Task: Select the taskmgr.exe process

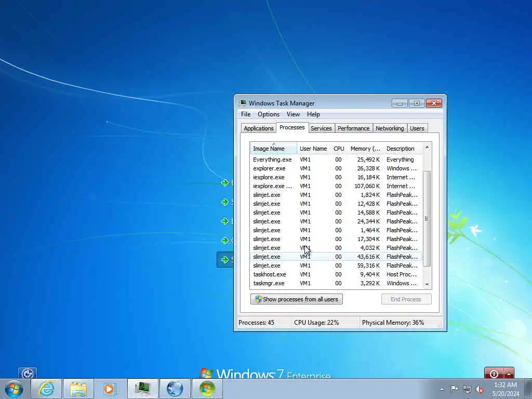Action: coord(336,283)
